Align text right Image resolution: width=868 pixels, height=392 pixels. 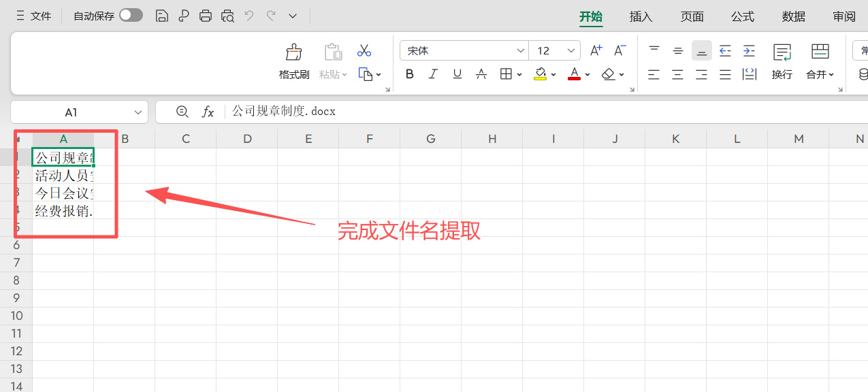point(702,74)
